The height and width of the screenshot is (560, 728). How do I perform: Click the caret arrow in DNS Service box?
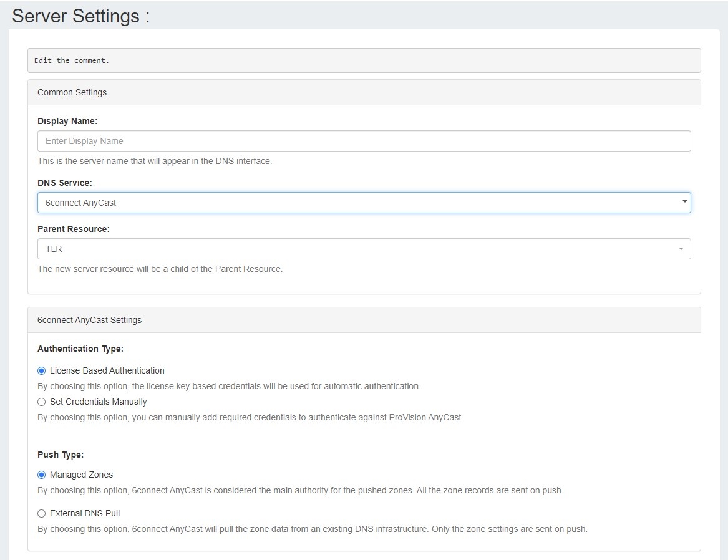(x=684, y=202)
